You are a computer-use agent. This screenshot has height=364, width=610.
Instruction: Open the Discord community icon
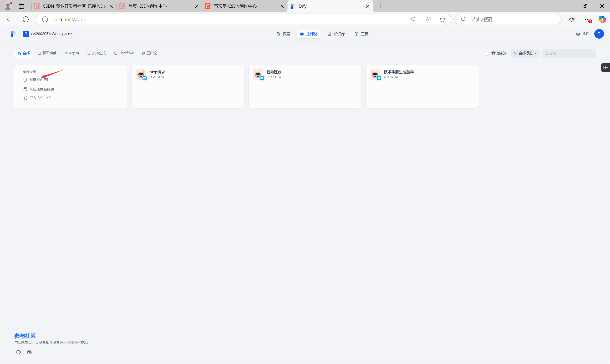pos(29,352)
